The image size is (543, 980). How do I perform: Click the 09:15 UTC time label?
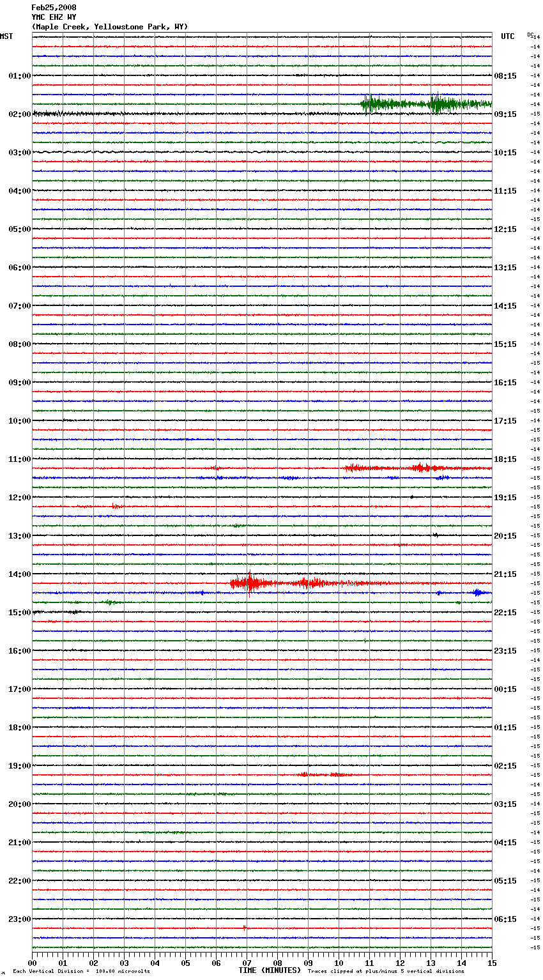[x=505, y=114]
